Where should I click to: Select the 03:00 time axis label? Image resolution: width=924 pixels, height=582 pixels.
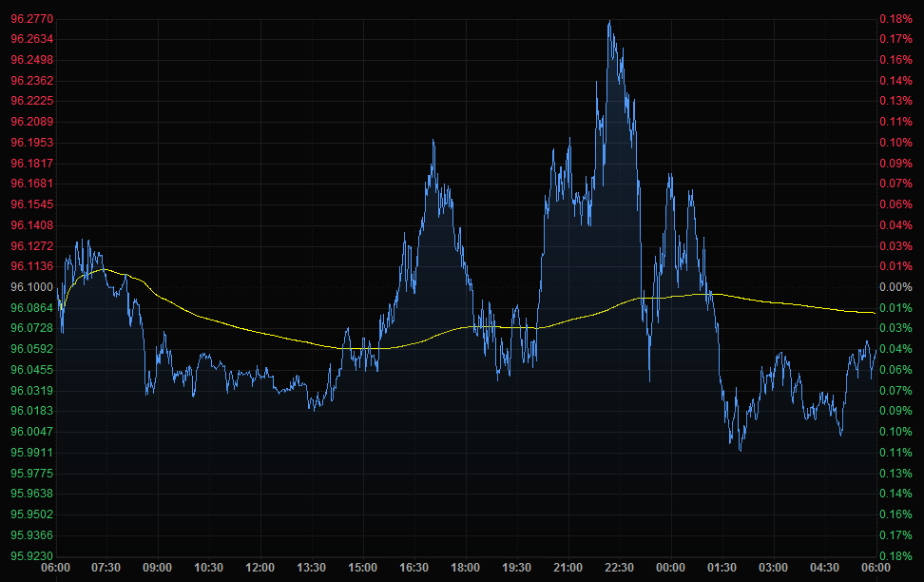coord(773,568)
